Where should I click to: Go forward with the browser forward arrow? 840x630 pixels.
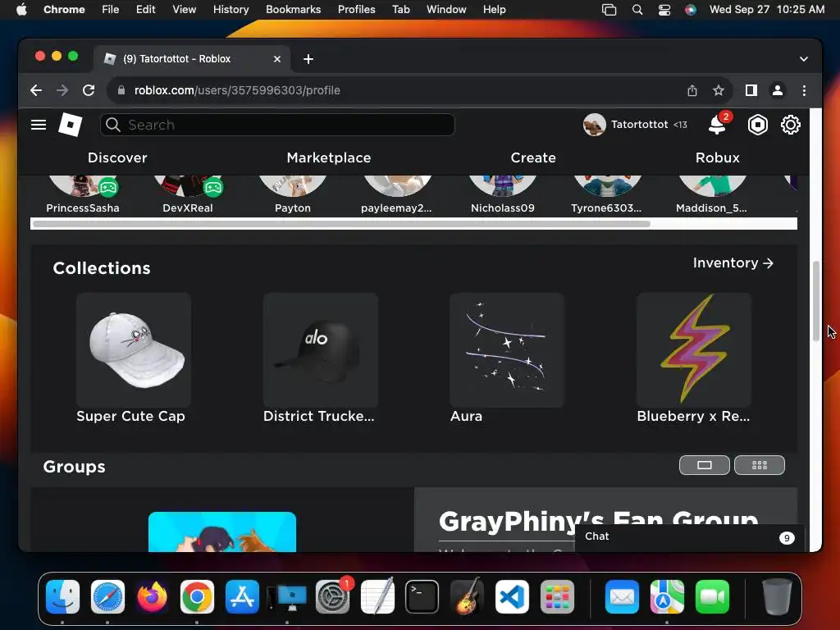(x=62, y=90)
